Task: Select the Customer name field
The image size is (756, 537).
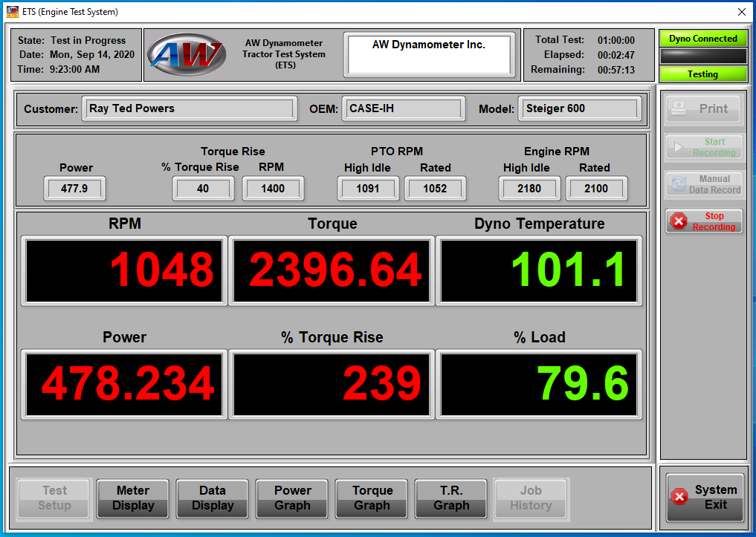Action: coord(189,109)
